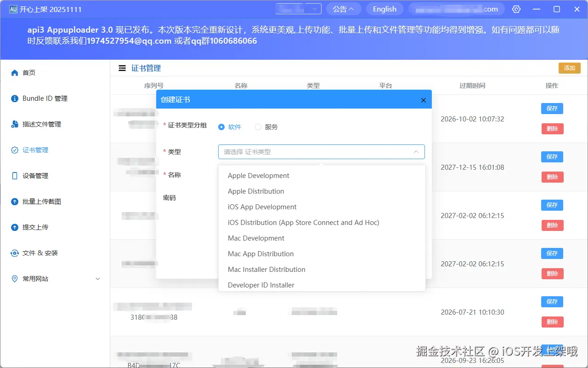Switch language with the English button
The image size is (588, 368).
(x=384, y=9)
